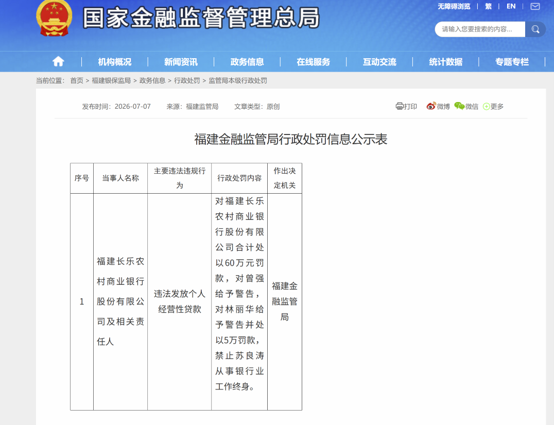Click the penalty content cell with 60万元罚款
Viewport: 554px width, 425px height.
click(239, 302)
